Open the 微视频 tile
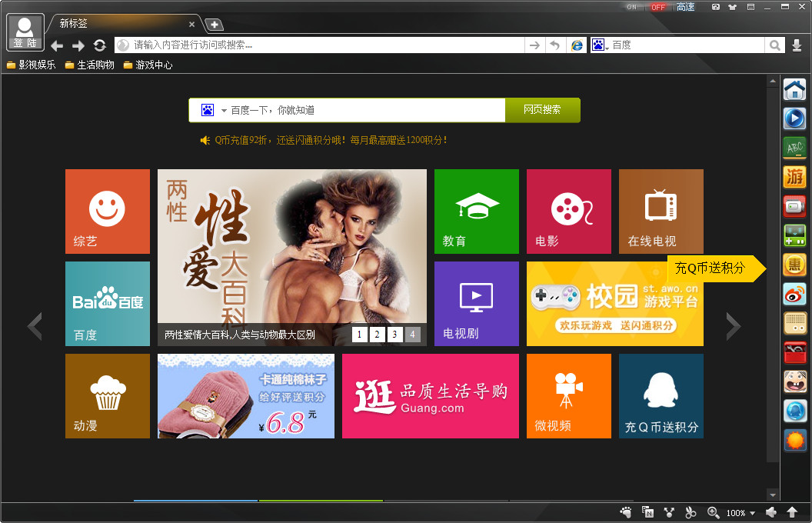 [x=568, y=396]
